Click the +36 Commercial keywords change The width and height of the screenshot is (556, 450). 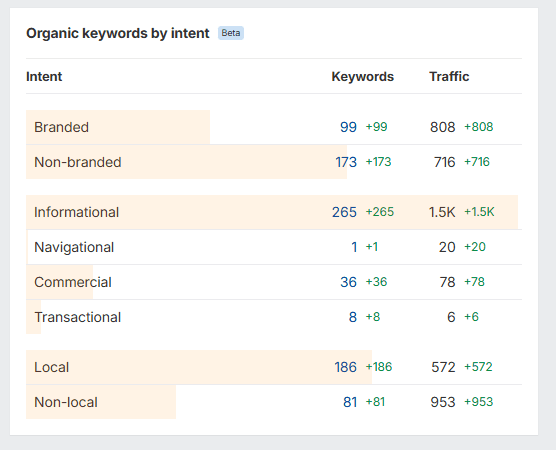pyautogui.click(x=377, y=282)
